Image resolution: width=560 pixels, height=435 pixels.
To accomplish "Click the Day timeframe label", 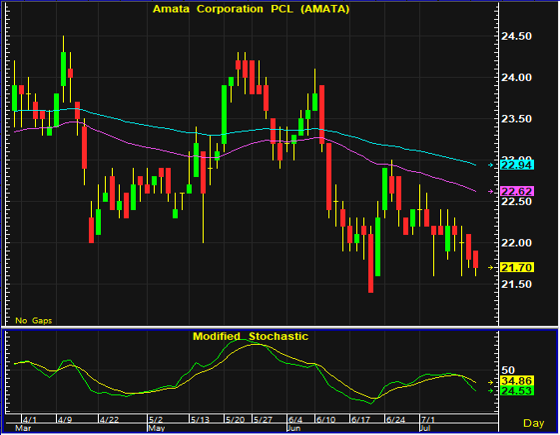I will pos(534,423).
